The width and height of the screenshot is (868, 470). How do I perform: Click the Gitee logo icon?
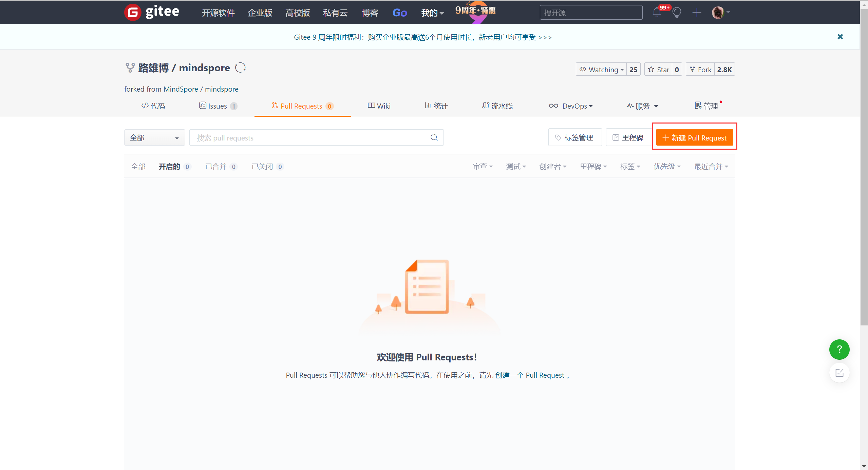(x=133, y=13)
